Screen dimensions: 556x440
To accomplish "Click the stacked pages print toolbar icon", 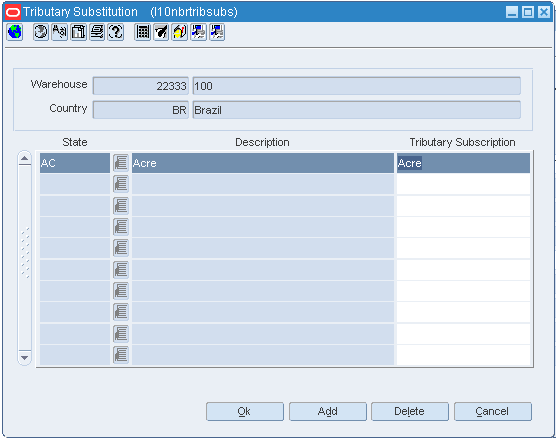I will pyautogui.click(x=97, y=32).
